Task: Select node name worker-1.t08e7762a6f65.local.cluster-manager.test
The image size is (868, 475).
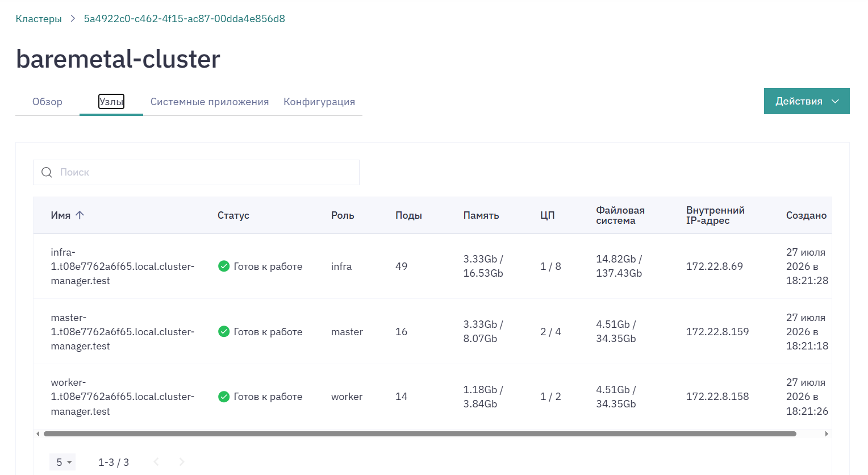Action: (123, 397)
